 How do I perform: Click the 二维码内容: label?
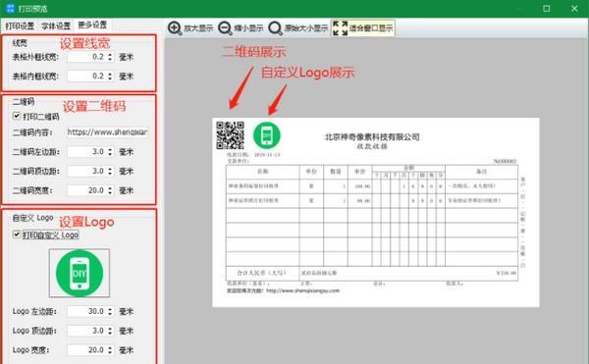pos(32,132)
